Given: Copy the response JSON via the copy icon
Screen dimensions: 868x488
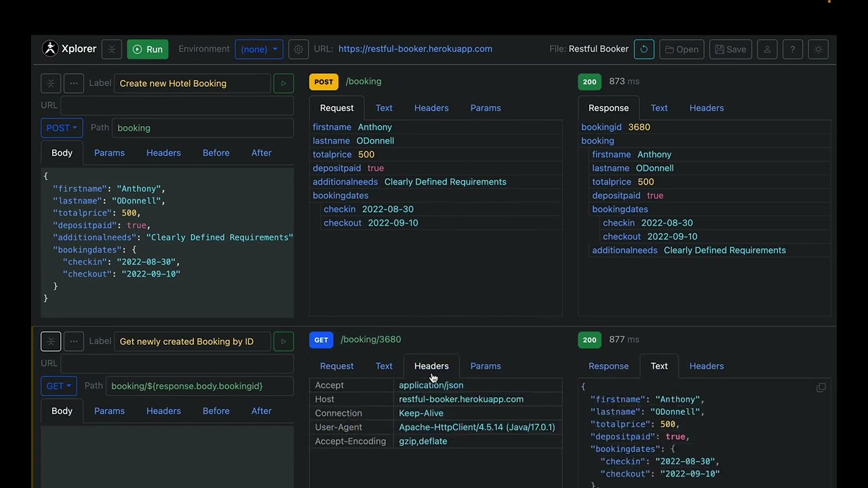Looking at the screenshot, I should (x=821, y=387).
